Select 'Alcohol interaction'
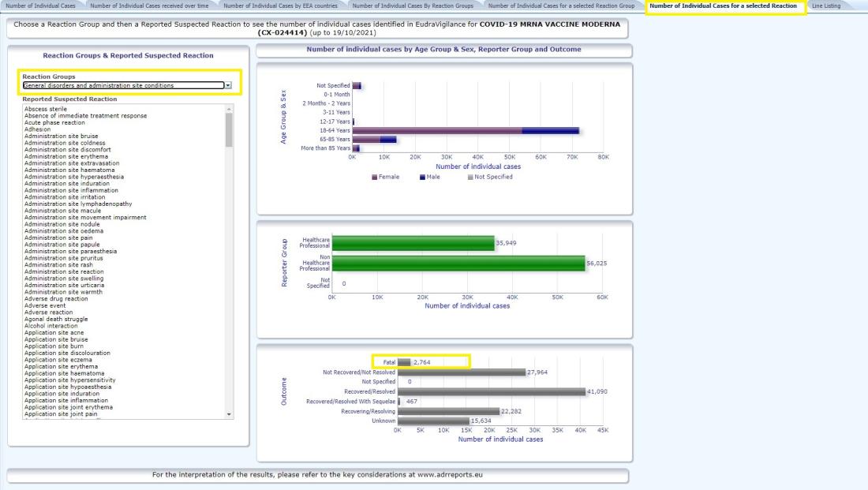Image resolution: width=868 pixels, height=490 pixels. pyautogui.click(x=51, y=326)
